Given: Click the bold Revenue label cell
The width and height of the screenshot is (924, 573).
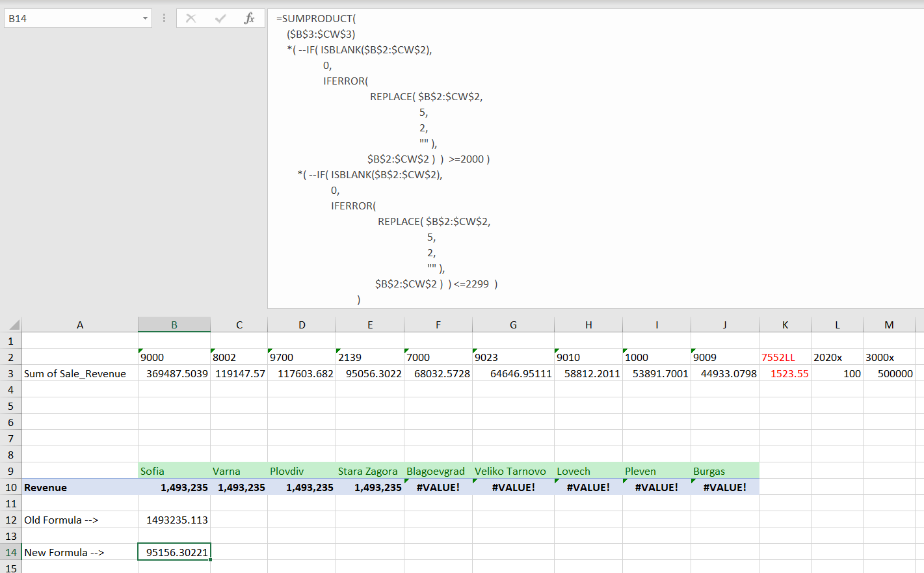Looking at the screenshot, I should click(80, 487).
